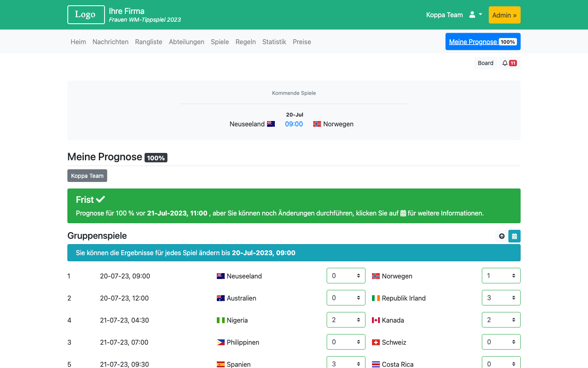
Task: Click the up-arrow circle icon beside Gruppenspiele
Action: click(x=502, y=236)
